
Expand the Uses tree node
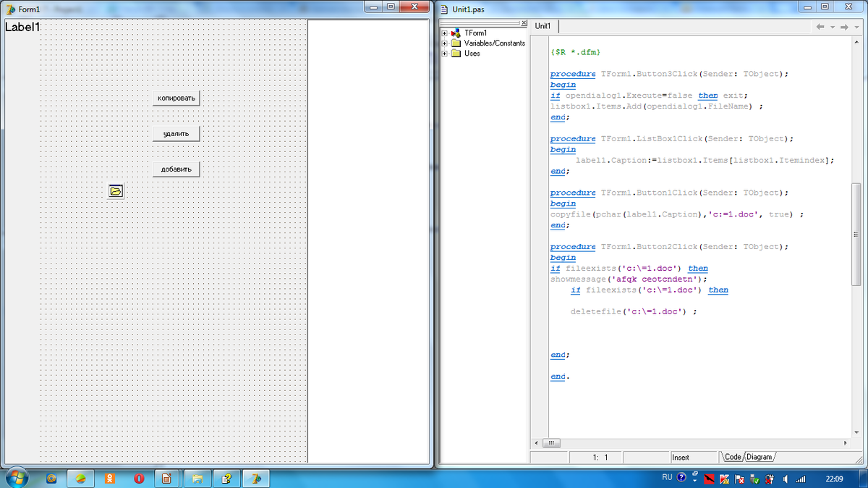click(x=445, y=54)
